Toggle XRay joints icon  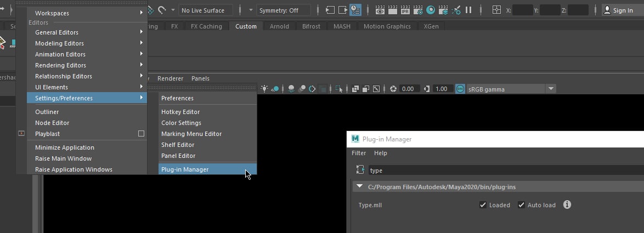click(376, 89)
